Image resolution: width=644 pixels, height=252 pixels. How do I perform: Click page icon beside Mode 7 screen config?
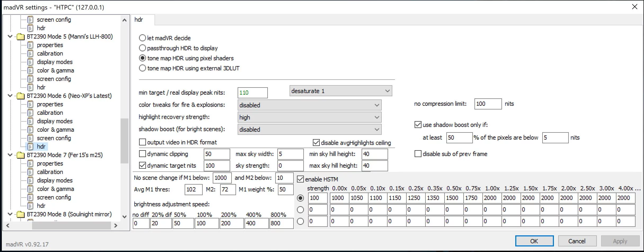coord(30,197)
